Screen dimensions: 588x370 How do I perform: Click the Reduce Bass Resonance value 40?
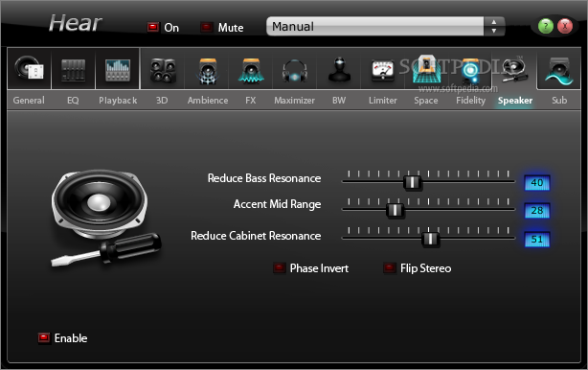pyautogui.click(x=537, y=183)
